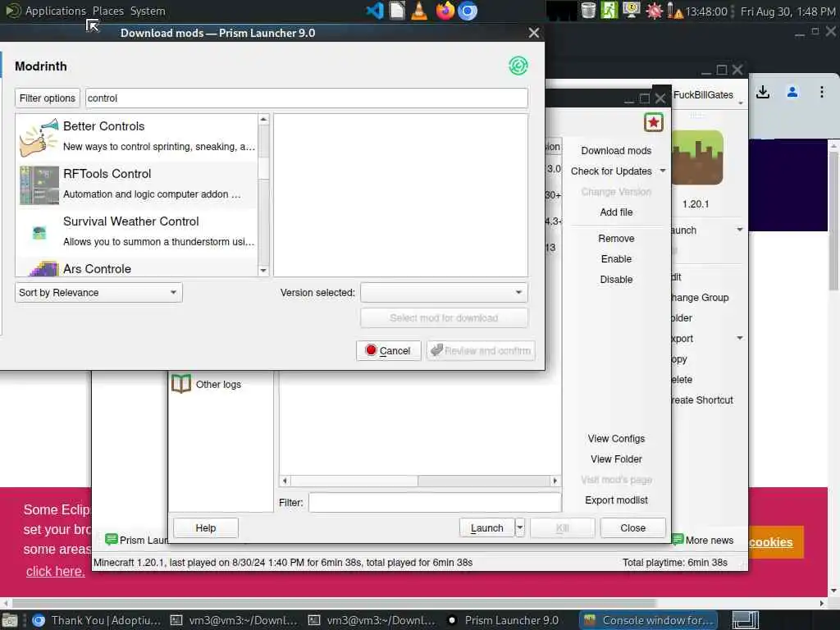
Task: Click Disable in mods side panel
Action: (x=616, y=279)
